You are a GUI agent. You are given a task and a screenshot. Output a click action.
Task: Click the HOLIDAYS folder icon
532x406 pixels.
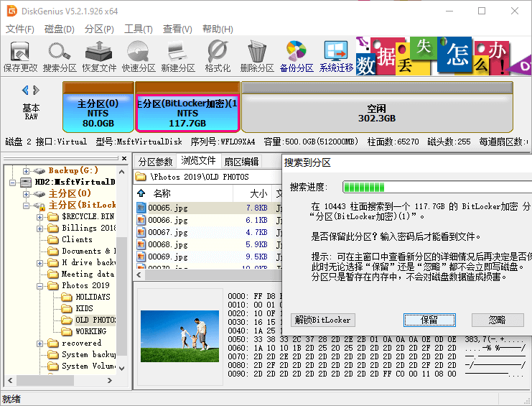(x=67, y=297)
